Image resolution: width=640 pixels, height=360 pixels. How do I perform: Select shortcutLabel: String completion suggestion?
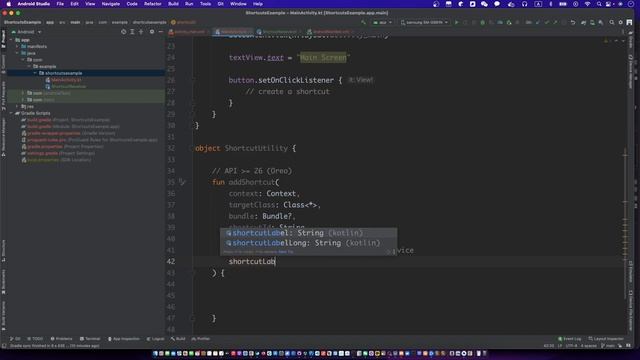click(x=308, y=233)
